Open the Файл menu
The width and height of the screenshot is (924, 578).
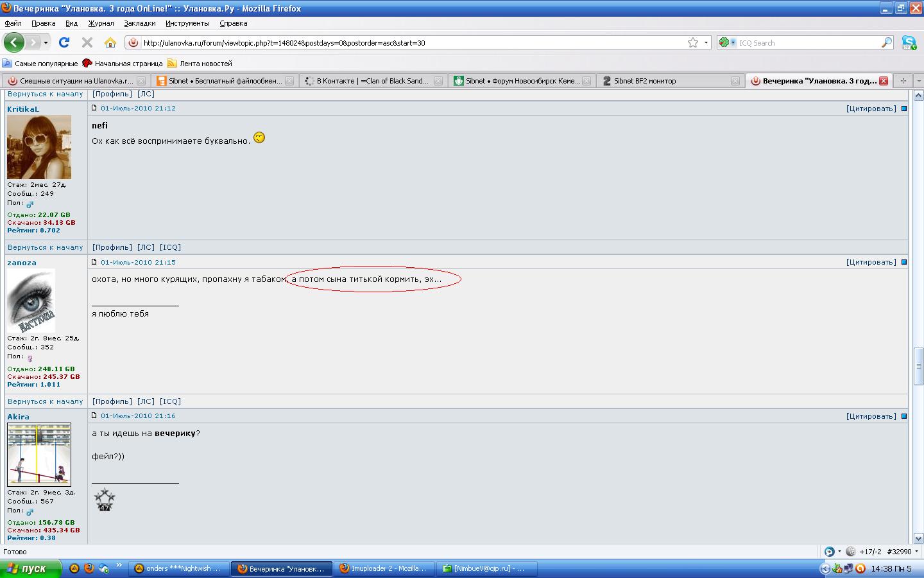click(x=13, y=23)
